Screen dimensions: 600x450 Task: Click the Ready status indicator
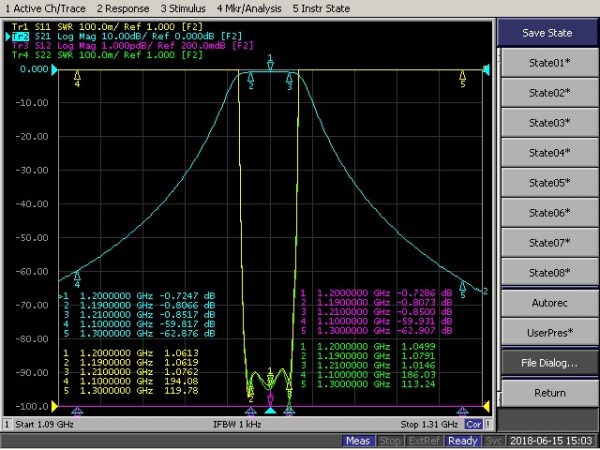click(462, 441)
